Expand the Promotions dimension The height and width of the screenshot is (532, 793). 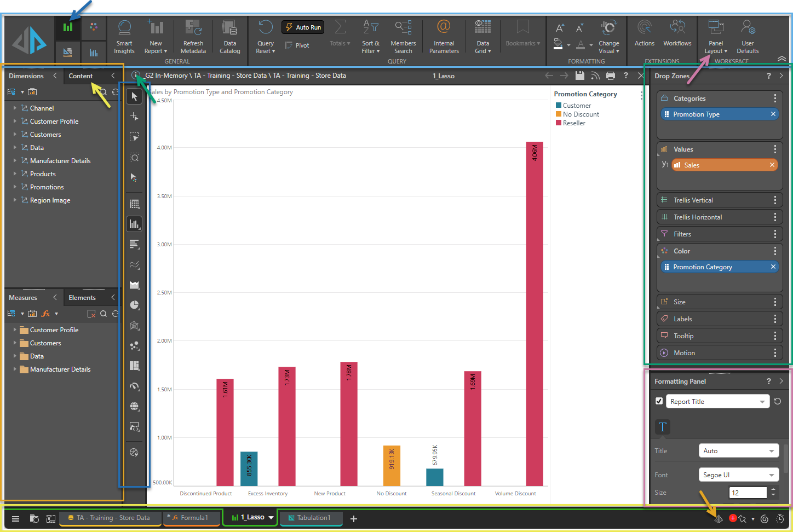pos(15,187)
